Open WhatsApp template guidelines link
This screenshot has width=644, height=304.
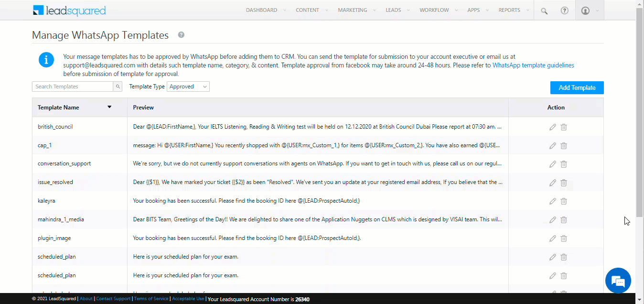click(533, 65)
